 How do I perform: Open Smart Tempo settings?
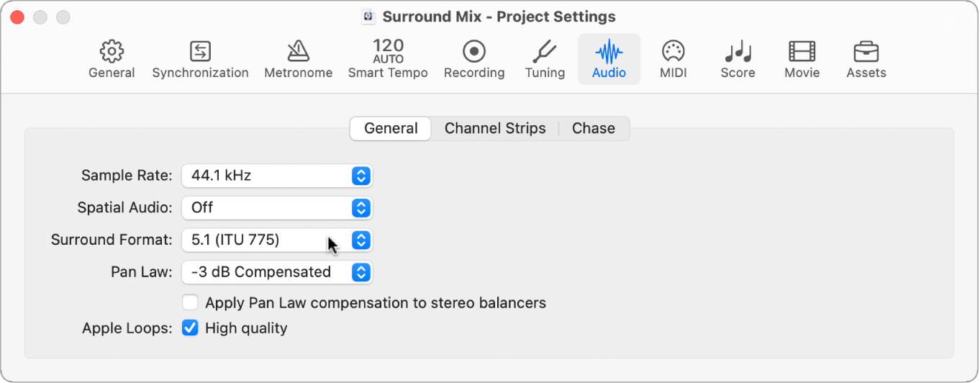[x=388, y=59]
